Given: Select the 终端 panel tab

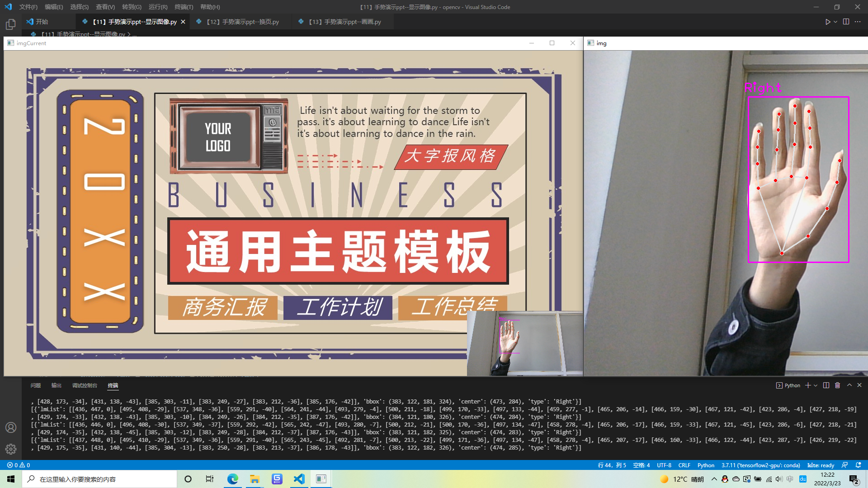Looking at the screenshot, I should click(x=113, y=385).
